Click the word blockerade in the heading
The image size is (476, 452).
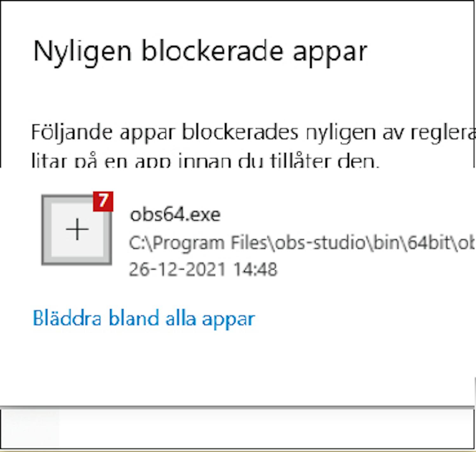click(x=212, y=50)
